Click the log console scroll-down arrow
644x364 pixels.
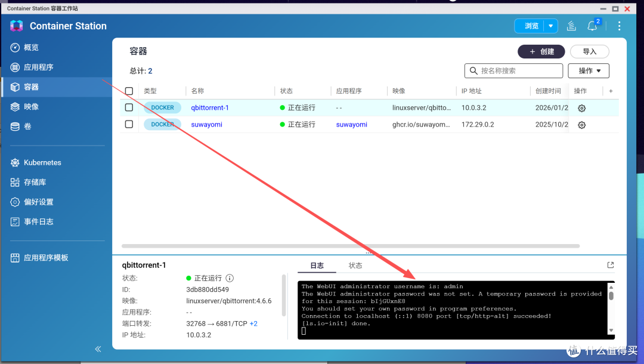611,331
